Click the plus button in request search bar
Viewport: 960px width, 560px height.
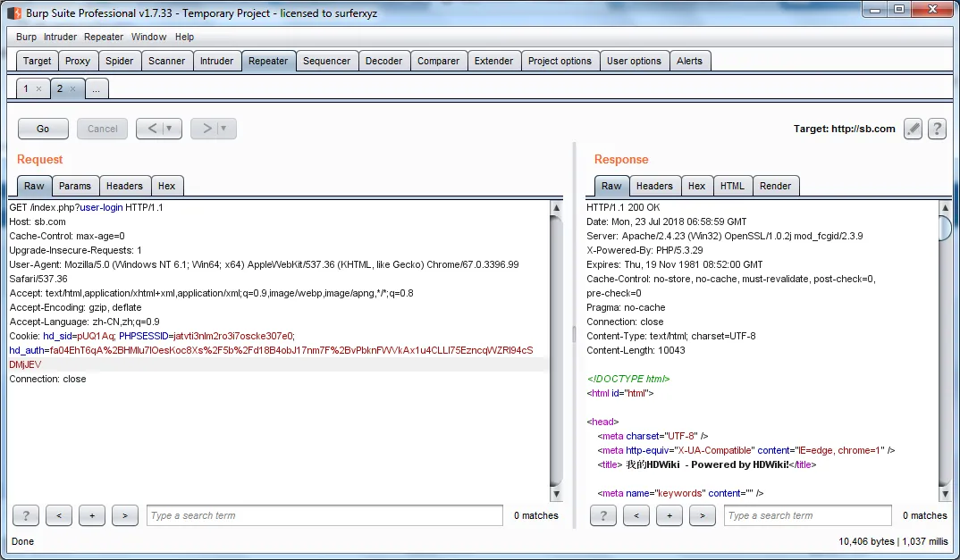coord(91,515)
